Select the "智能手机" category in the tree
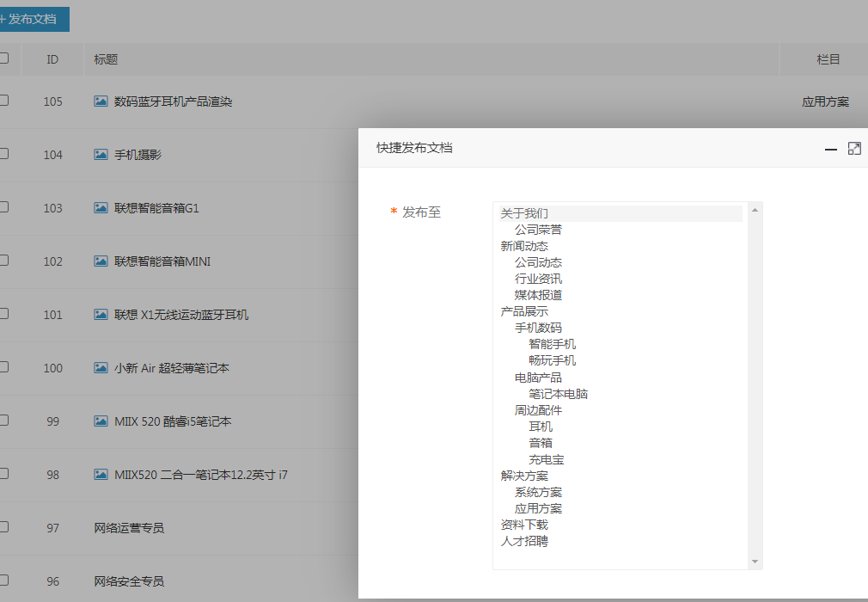The width and height of the screenshot is (868, 602). [554, 343]
